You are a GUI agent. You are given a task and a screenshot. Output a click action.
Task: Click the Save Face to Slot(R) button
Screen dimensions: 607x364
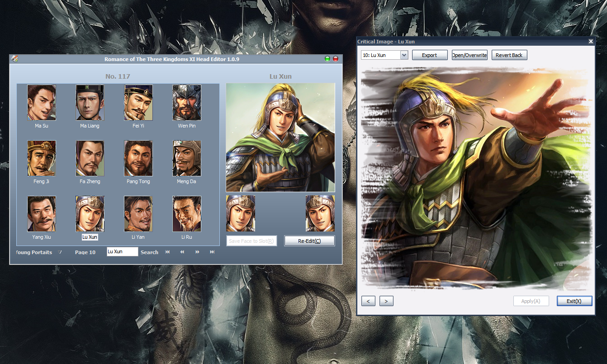click(251, 241)
